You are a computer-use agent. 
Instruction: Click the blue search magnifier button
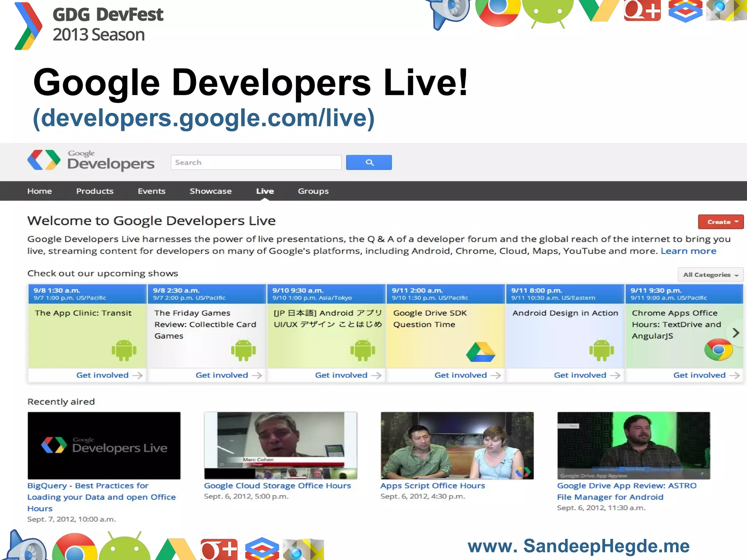(369, 163)
